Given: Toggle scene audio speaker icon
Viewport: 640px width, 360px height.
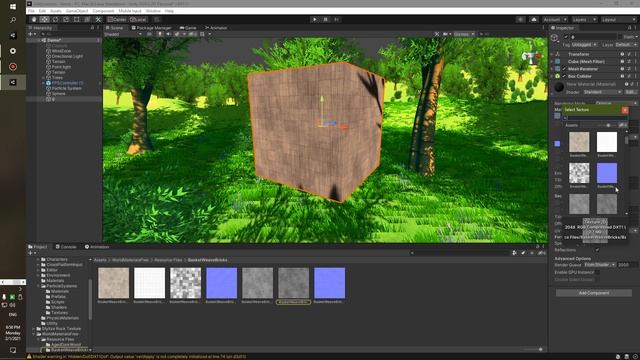Looking at the screenshot, I should tap(168, 34).
